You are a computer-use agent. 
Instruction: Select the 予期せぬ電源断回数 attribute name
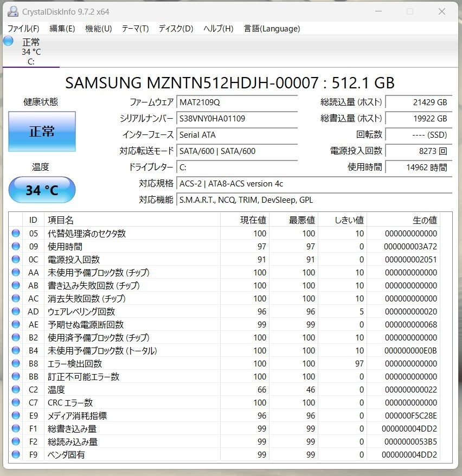coord(86,325)
